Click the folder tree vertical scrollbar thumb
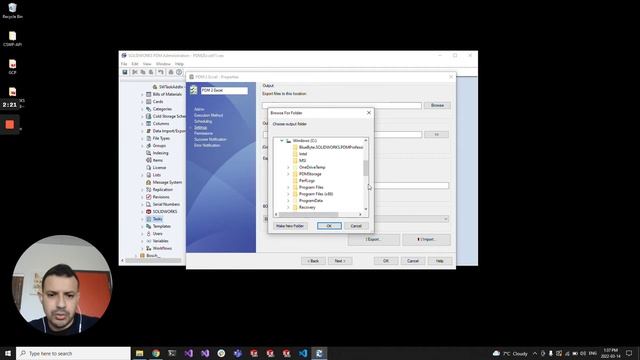 click(x=366, y=168)
